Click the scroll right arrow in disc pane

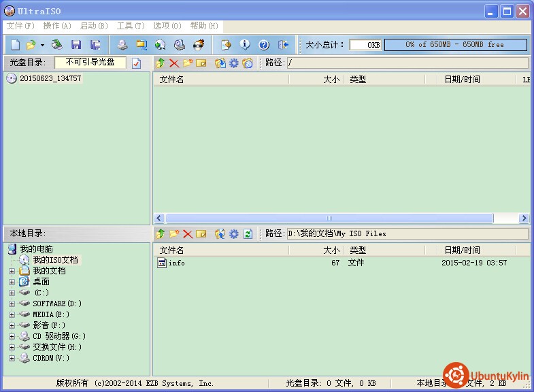coord(524,218)
